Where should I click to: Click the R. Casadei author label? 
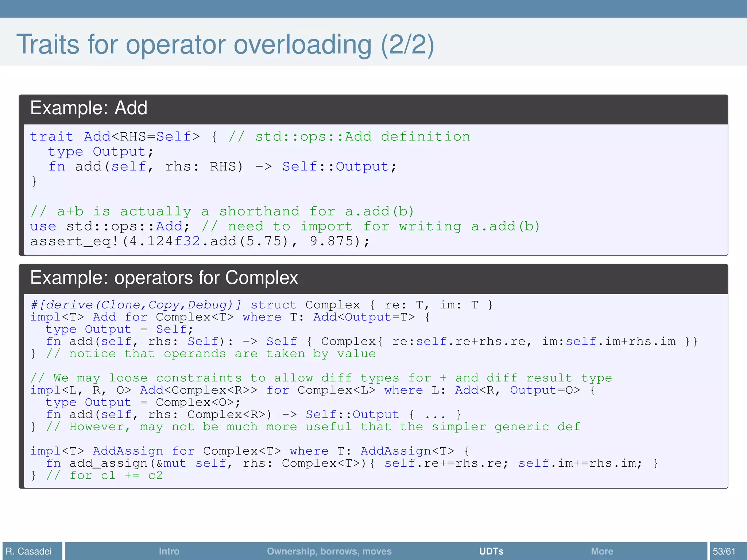tap(29, 551)
